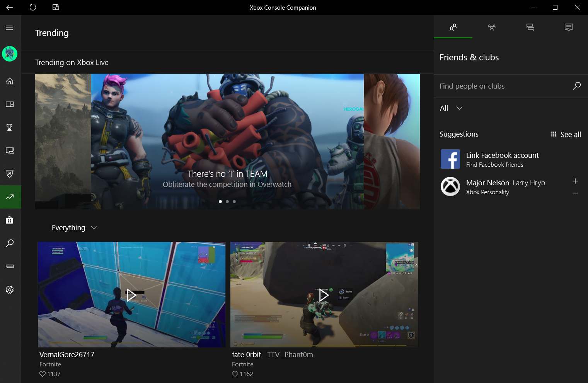588x383 pixels.
Task: Select the Trending sidebar icon
Action: click(10, 197)
